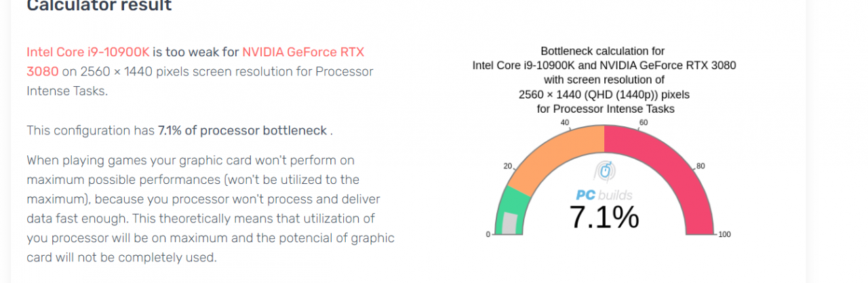Screen dimensions: 868x283
Task: Click the large 7.1% gauge value
Action: point(604,217)
